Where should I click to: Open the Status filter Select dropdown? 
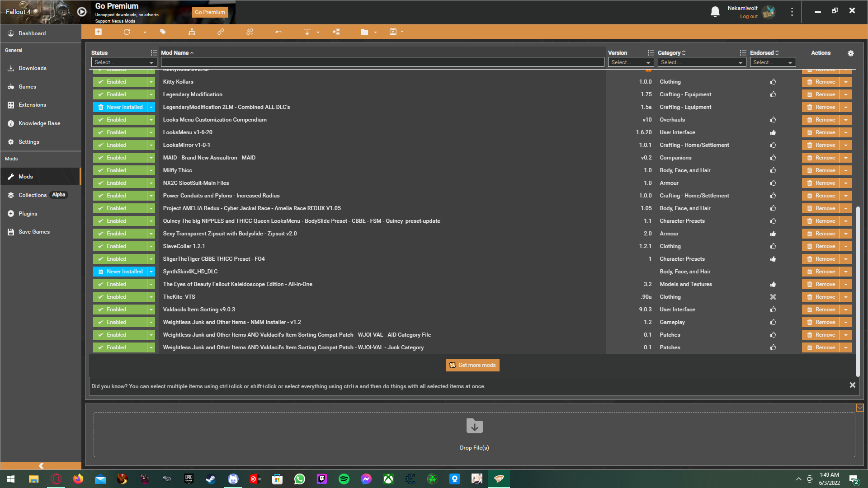pyautogui.click(x=124, y=62)
